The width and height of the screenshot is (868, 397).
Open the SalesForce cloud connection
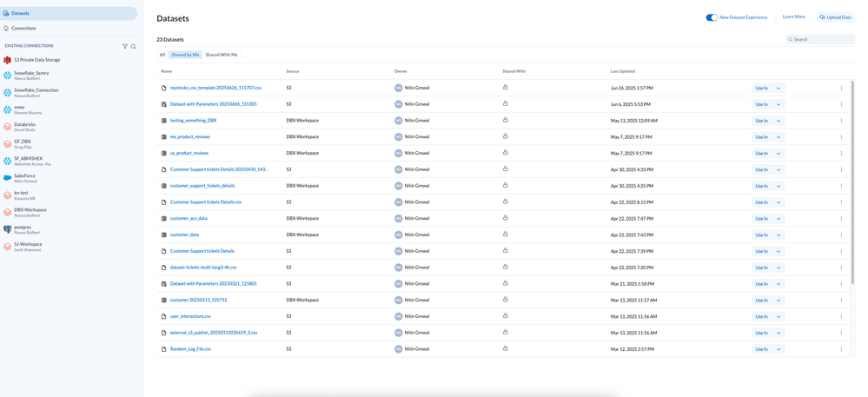coord(7,178)
